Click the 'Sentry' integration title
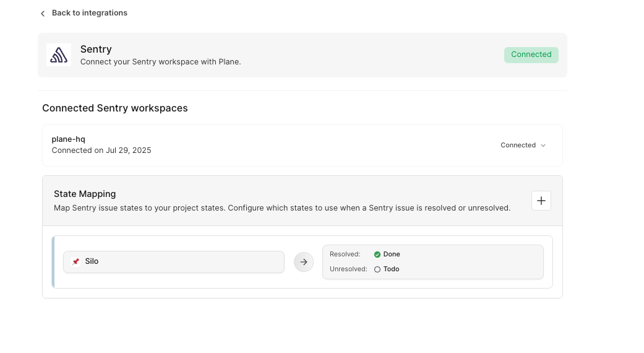Viewport: 644px width, 353px height. click(x=96, y=49)
